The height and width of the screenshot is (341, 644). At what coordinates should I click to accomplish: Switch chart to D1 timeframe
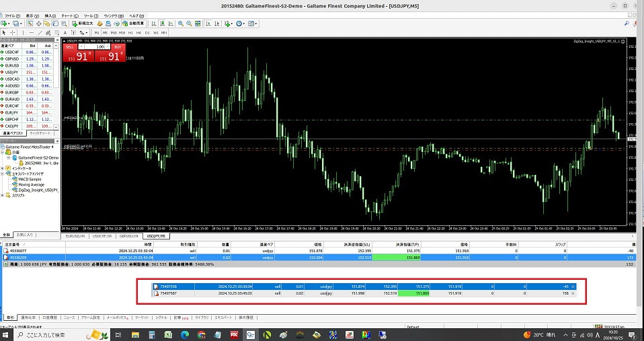click(147, 32)
